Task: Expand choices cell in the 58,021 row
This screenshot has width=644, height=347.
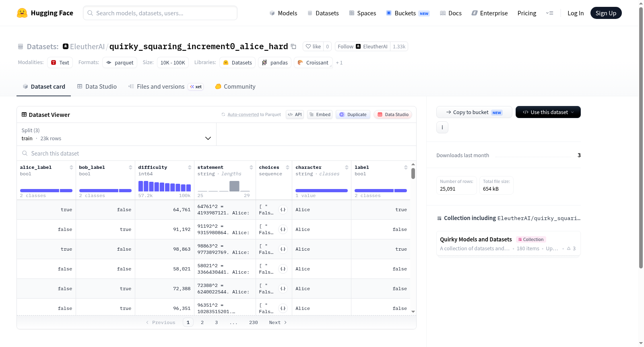Action: coord(283,269)
